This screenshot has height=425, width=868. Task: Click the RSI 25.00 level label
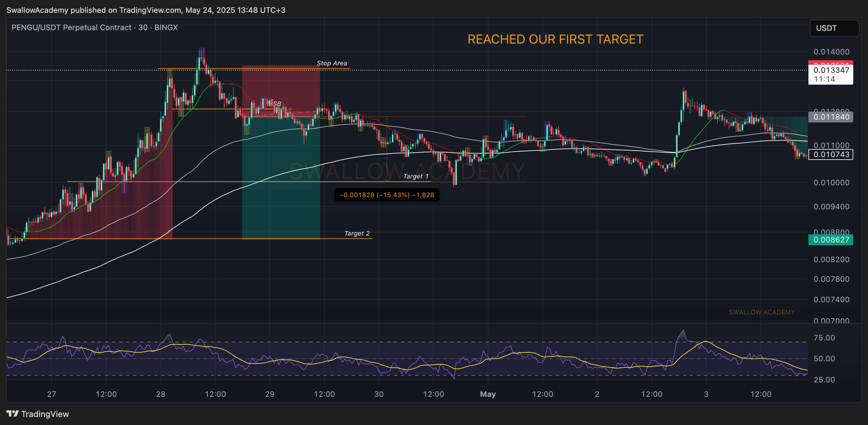pyautogui.click(x=824, y=380)
